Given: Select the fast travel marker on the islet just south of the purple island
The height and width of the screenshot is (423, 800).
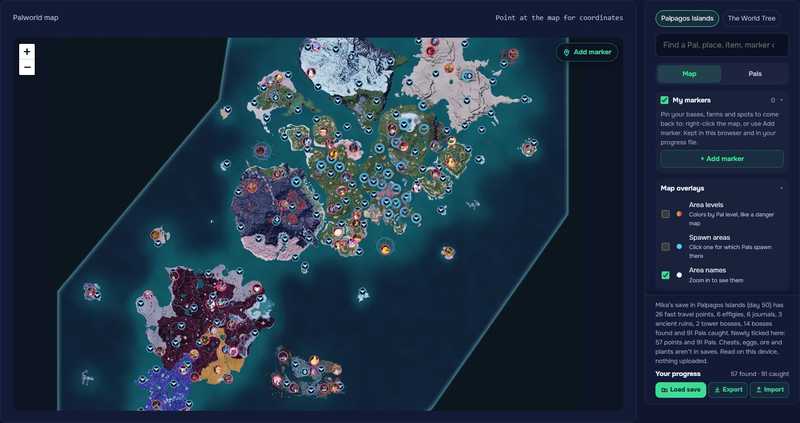Looking at the screenshot, I should [305, 266].
